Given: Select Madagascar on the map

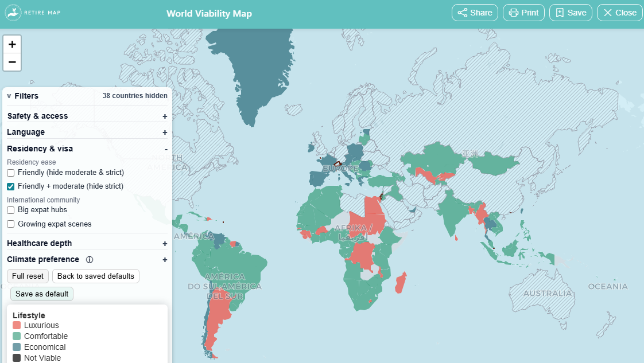Looking at the screenshot, I should pos(401,283).
